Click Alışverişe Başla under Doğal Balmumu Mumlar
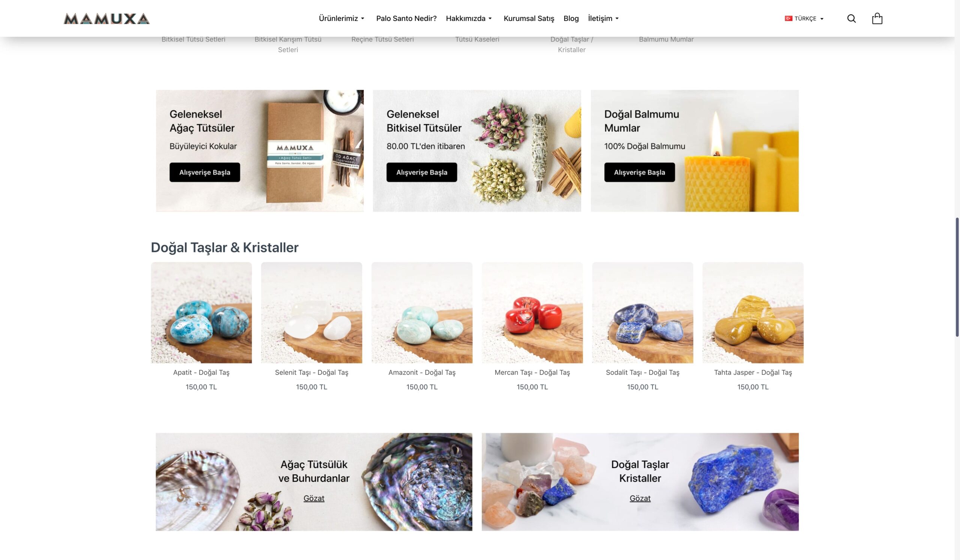 tap(639, 172)
